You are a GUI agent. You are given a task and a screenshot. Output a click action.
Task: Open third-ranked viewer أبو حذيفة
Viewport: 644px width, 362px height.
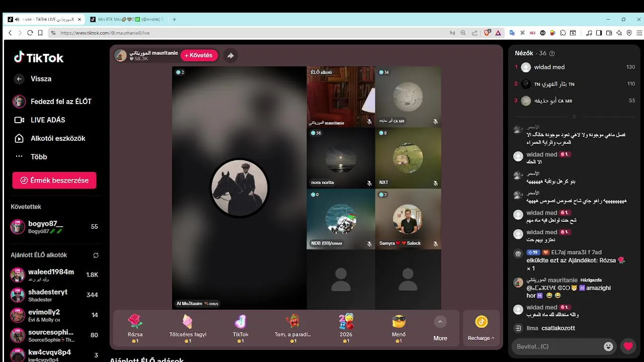(575, 101)
